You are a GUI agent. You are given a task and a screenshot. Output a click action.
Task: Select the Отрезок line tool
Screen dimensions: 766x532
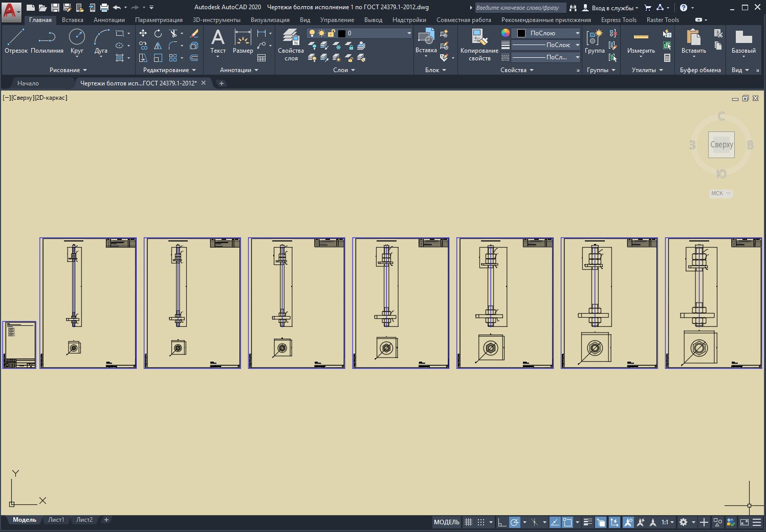point(16,42)
